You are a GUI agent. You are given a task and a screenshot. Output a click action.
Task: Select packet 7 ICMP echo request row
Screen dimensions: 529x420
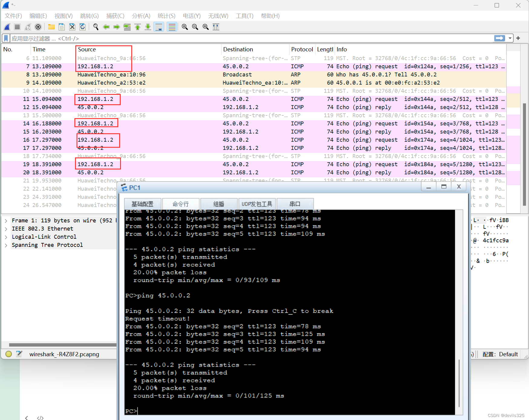[254, 66]
